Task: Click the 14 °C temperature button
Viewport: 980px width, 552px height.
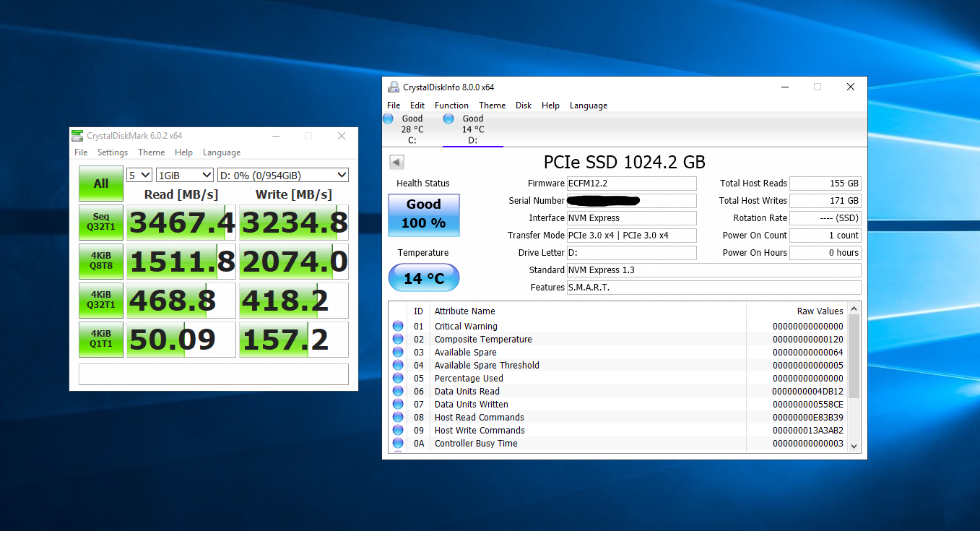Action: point(423,278)
